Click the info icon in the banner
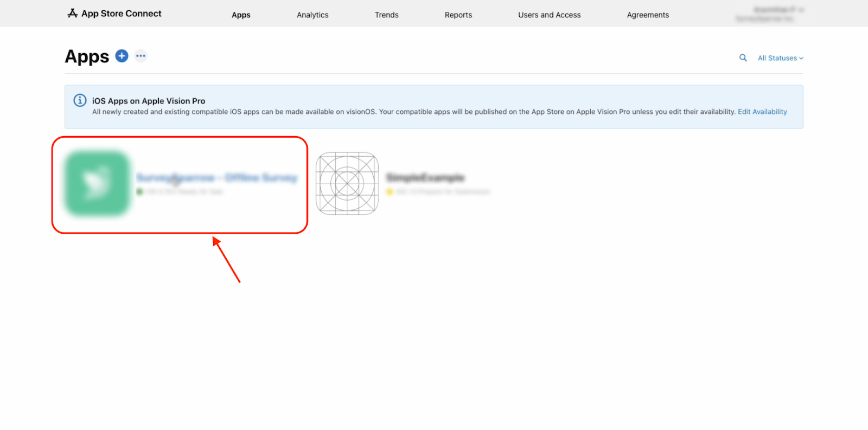Image resolution: width=868 pixels, height=430 pixels. [x=80, y=100]
